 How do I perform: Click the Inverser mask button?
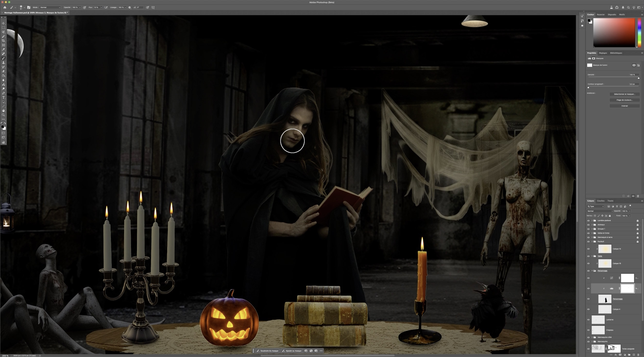pyautogui.click(x=624, y=106)
